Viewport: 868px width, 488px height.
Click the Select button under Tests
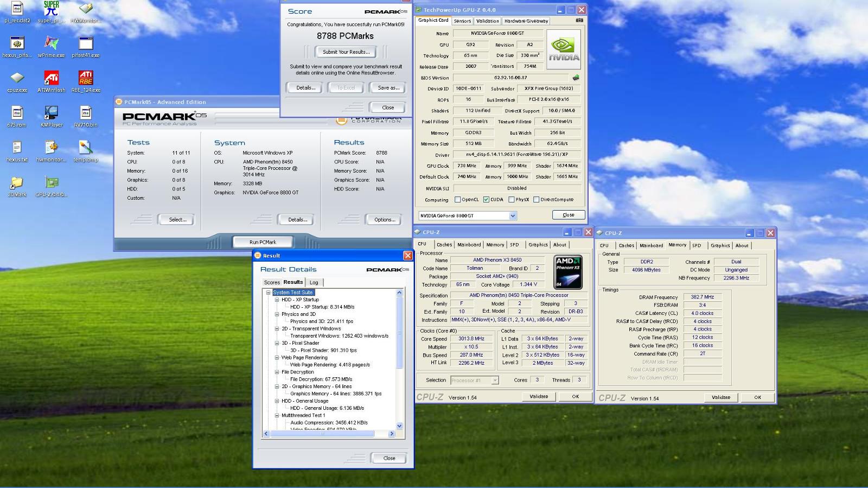[177, 219]
